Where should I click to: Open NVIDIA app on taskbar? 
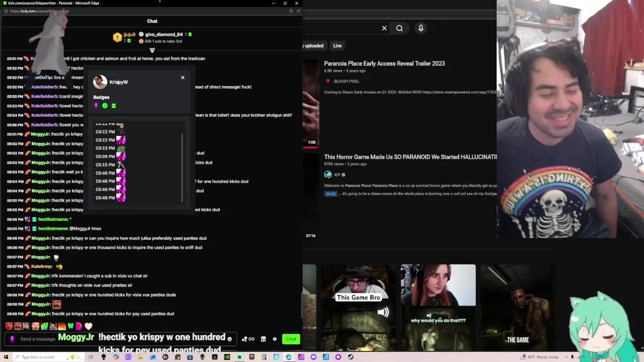[227, 357]
